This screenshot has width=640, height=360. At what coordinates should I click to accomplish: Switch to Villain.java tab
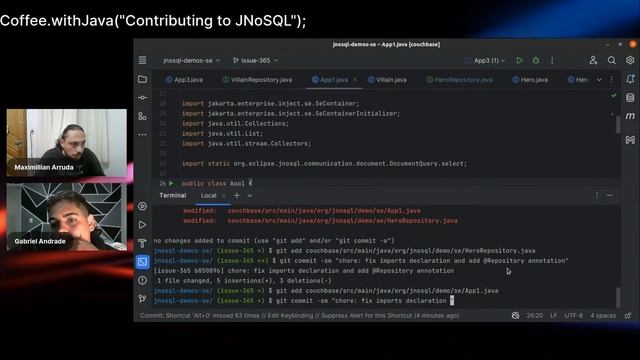pyautogui.click(x=387, y=80)
